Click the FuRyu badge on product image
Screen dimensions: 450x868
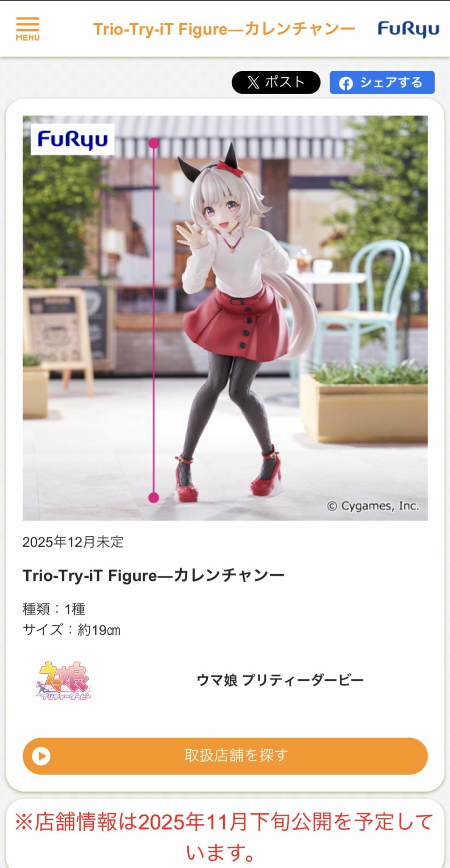click(72, 139)
